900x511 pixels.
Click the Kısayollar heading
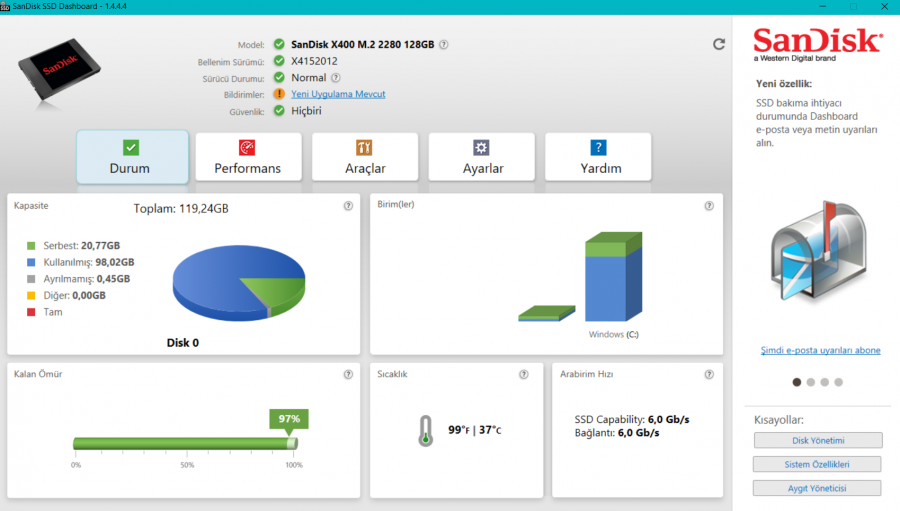pyautogui.click(x=779, y=420)
